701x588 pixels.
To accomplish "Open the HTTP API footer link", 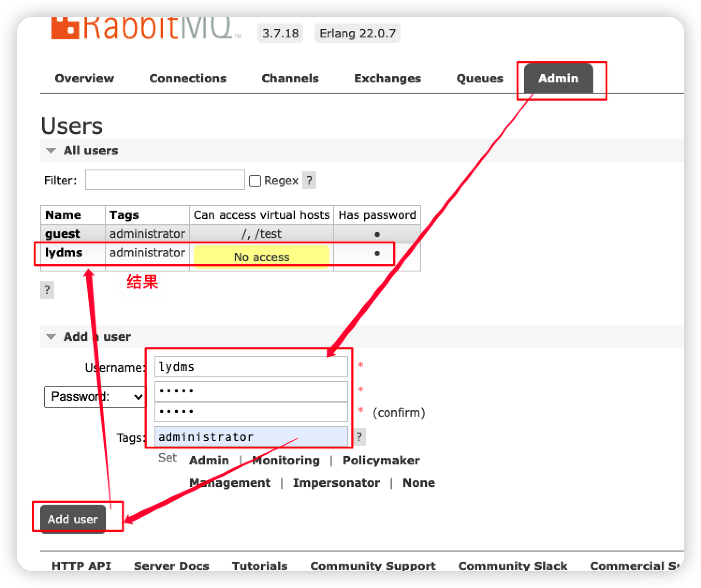I will tap(81, 566).
